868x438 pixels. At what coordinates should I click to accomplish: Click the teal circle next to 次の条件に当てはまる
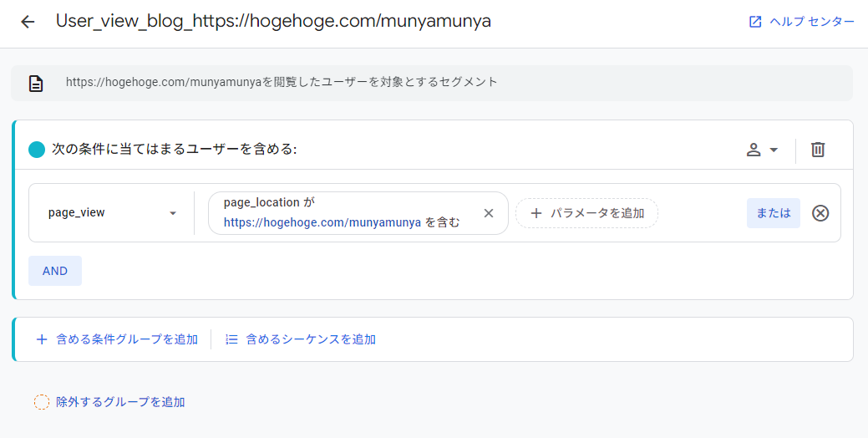point(37,150)
